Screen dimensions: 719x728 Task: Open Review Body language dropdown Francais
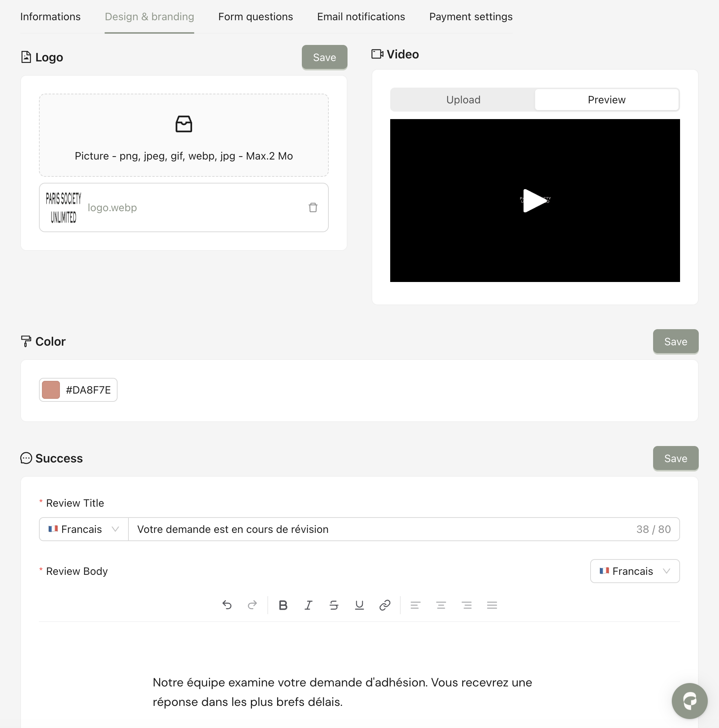[635, 571]
